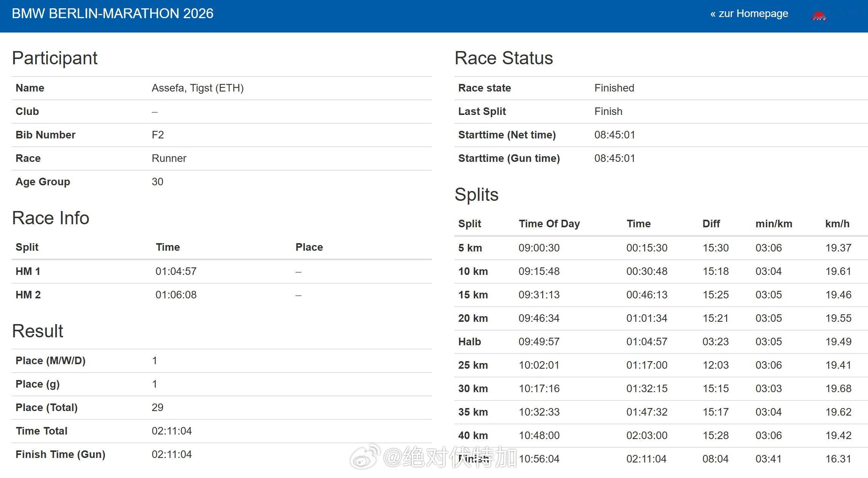Click the Starttime (Gun time) value

(614, 158)
